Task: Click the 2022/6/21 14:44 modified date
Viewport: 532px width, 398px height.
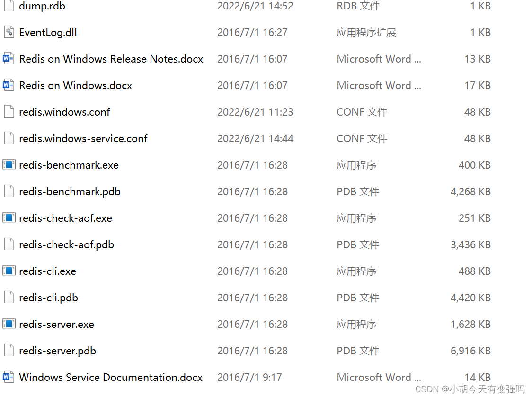Action: [x=255, y=139]
